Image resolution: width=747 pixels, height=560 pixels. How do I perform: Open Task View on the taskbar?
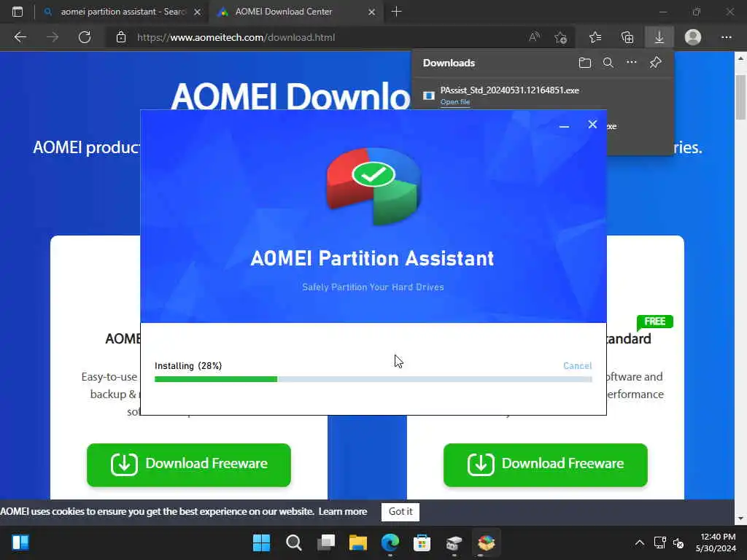[x=326, y=542]
